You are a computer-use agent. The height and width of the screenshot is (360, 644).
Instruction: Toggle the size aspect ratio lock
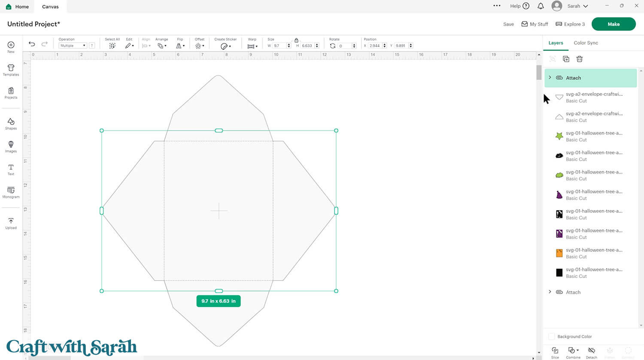click(x=296, y=40)
